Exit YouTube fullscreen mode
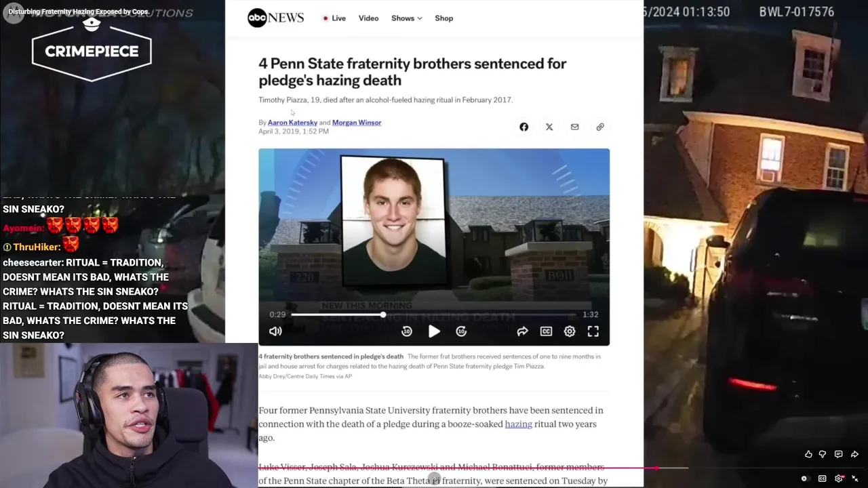This screenshot has width=868, height=488. [855, 479]
